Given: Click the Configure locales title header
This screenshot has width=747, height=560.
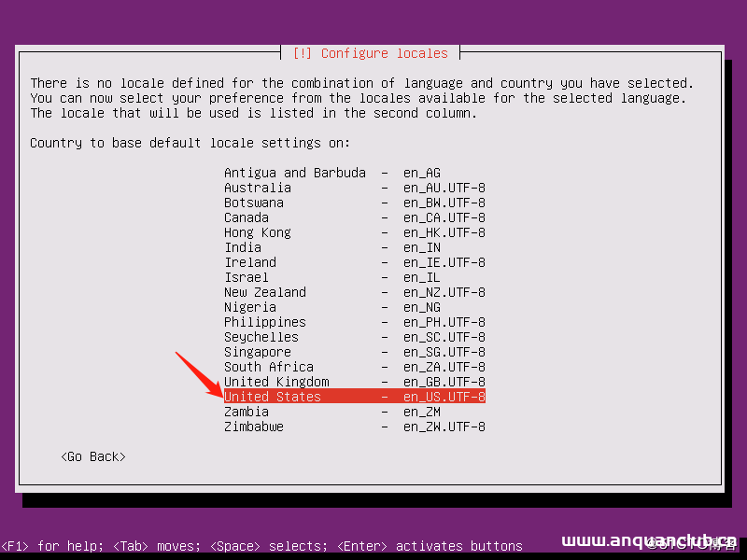Looking at the screenshot, I should coord(370,53).
